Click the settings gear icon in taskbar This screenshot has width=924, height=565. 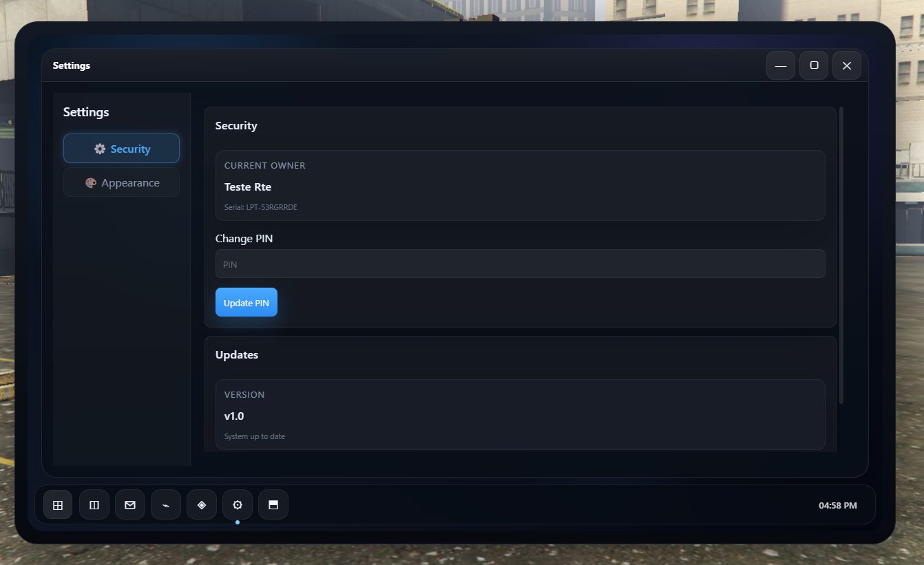click(238, 505)
